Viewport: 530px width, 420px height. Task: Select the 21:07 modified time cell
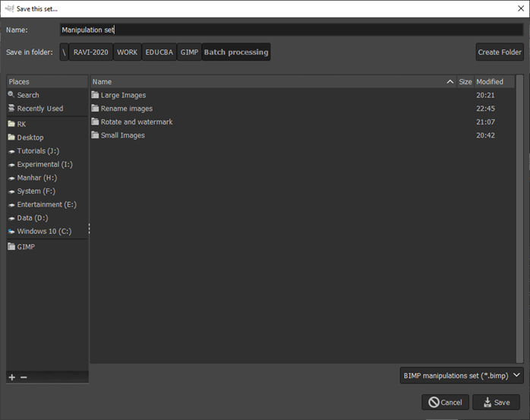tap(485, 122)
